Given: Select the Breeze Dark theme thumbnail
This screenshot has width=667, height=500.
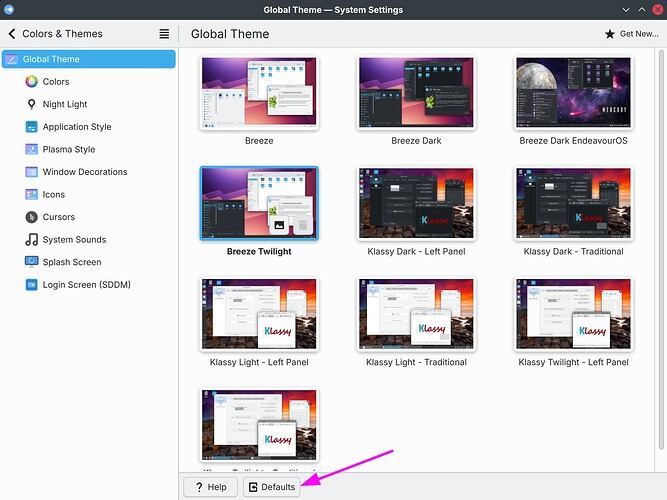Looking at the screenshot, I should [416, 92].
